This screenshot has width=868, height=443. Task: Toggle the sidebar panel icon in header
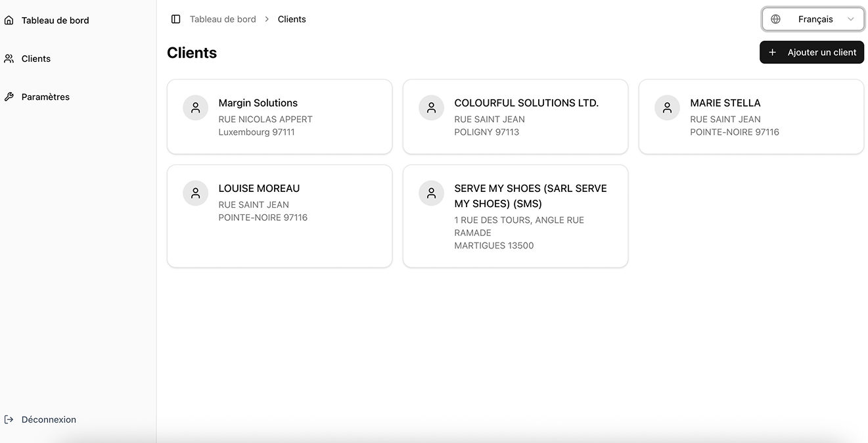[x=175, y=19]
